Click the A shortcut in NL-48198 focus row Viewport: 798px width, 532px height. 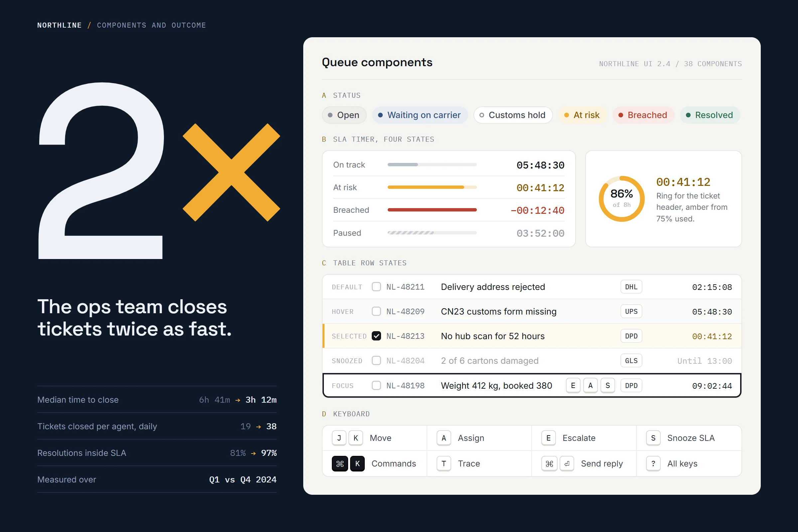[x=591, y=385]
